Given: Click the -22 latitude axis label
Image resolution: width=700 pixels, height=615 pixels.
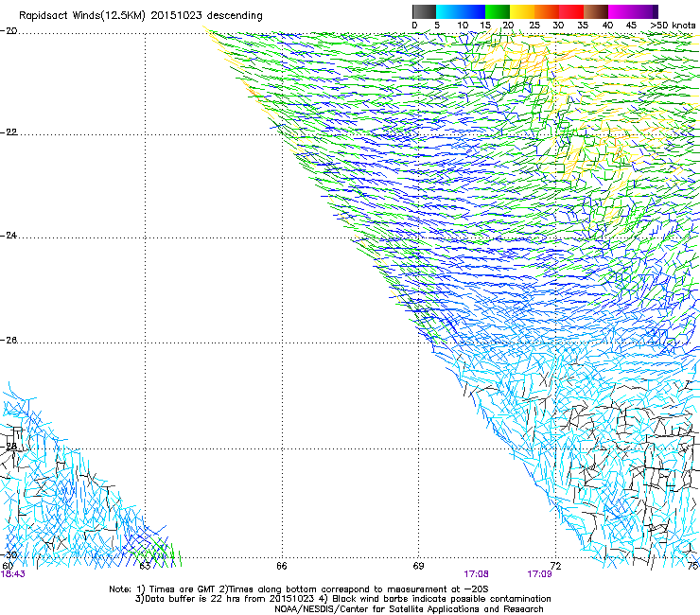Looking at the screenshot, I should pyautogui.click(x=9, y=132).
